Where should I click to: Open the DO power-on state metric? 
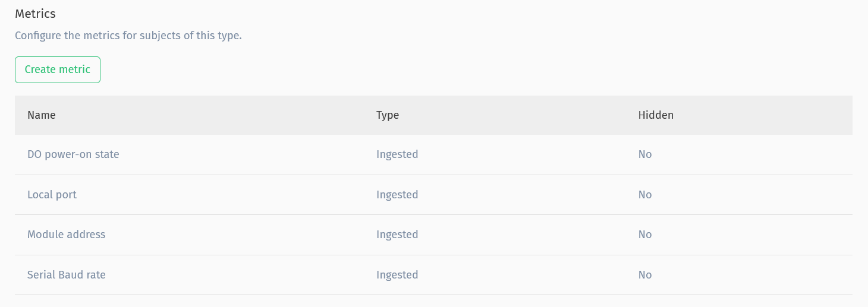(x=73, y=154)
